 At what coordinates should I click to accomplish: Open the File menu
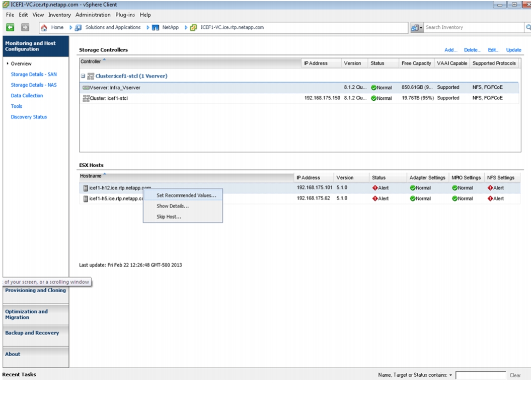(10, 15)
